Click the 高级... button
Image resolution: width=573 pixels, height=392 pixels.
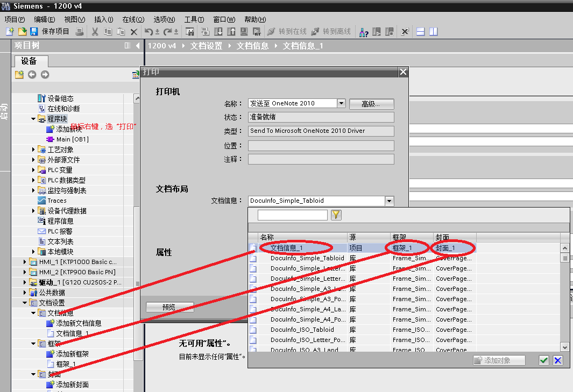tap(371, 104)
